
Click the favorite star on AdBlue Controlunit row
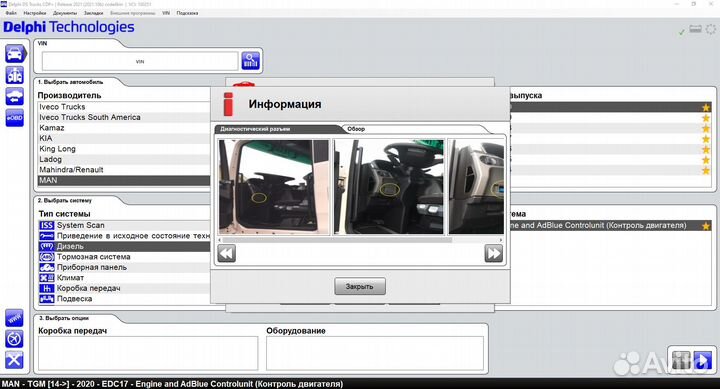[x=706, y=226]
